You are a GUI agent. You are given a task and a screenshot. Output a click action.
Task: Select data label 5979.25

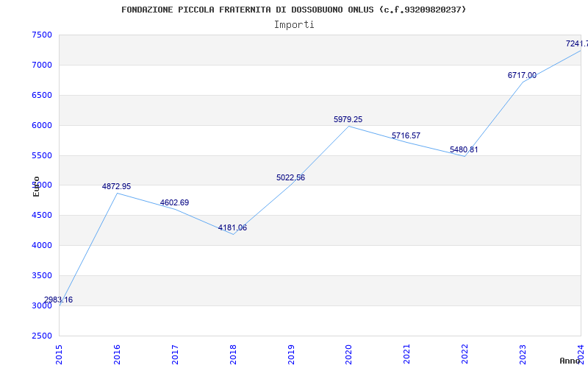(x=348, y=119)
